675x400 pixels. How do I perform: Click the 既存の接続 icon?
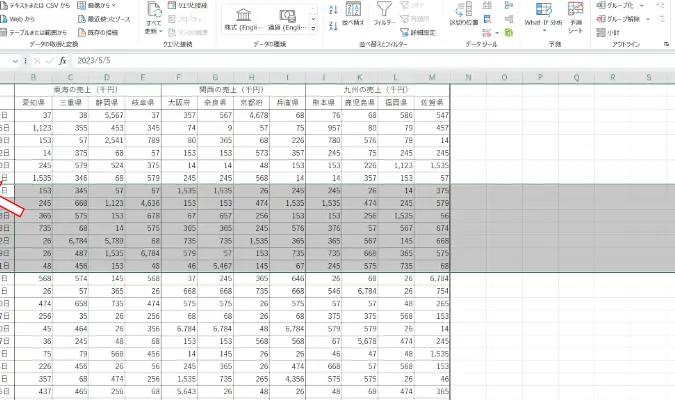(108, 32)
